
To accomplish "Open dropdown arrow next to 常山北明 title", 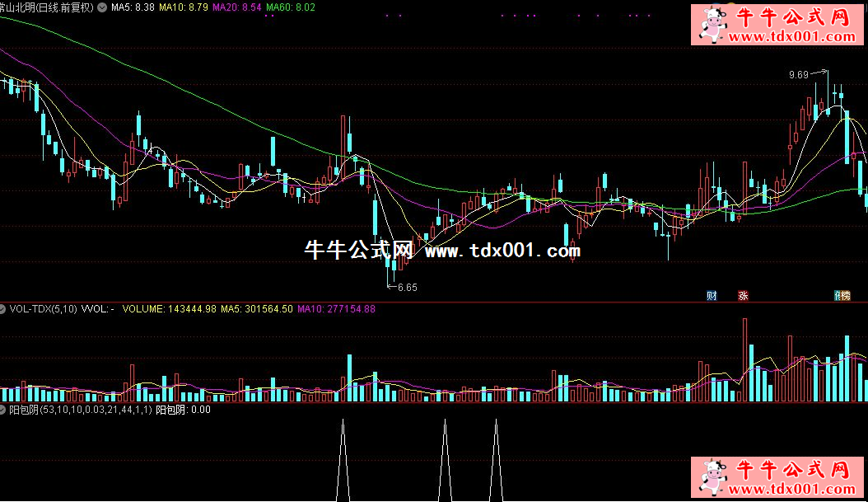I will (101, 7).
